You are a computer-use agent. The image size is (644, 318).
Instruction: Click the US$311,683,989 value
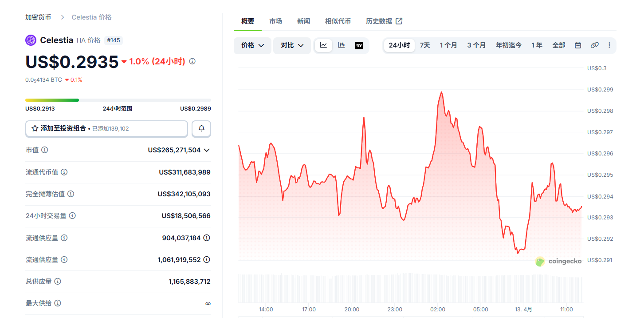[185, 172]
